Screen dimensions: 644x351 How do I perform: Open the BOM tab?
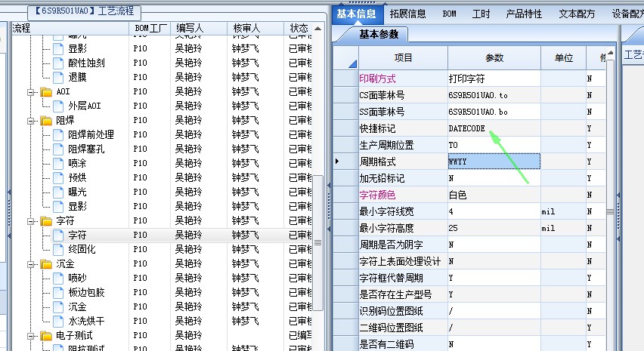click(x=449, y=14)
